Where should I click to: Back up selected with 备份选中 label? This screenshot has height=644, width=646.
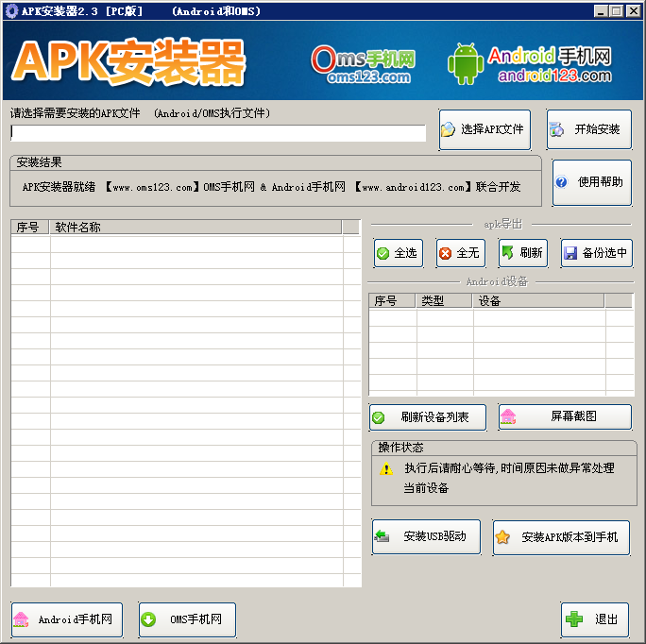tap(604, 252)
